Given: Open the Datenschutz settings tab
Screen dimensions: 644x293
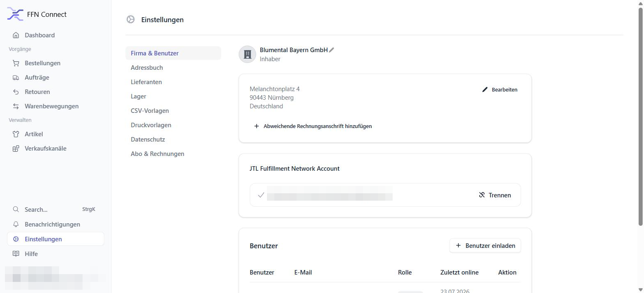Looking at the screenshot, I should pyautogui.click(x=173, y=140).
